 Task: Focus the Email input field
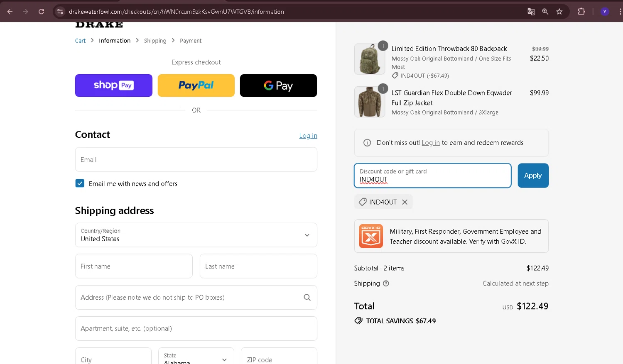pyautogui.click(x=196, y=159)
